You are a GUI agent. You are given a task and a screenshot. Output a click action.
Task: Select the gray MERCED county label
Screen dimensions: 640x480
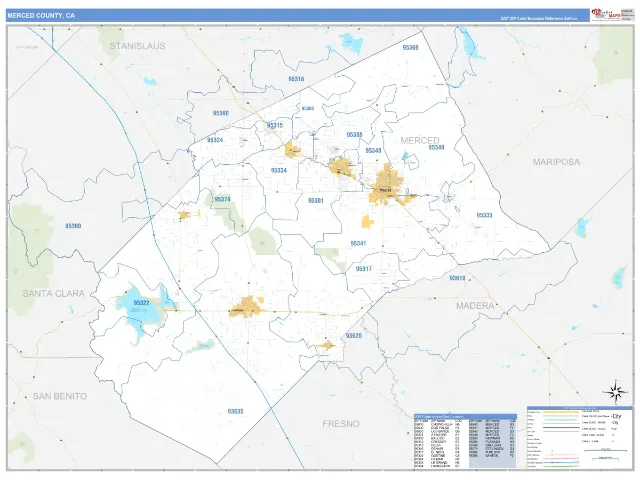[420, 140]
